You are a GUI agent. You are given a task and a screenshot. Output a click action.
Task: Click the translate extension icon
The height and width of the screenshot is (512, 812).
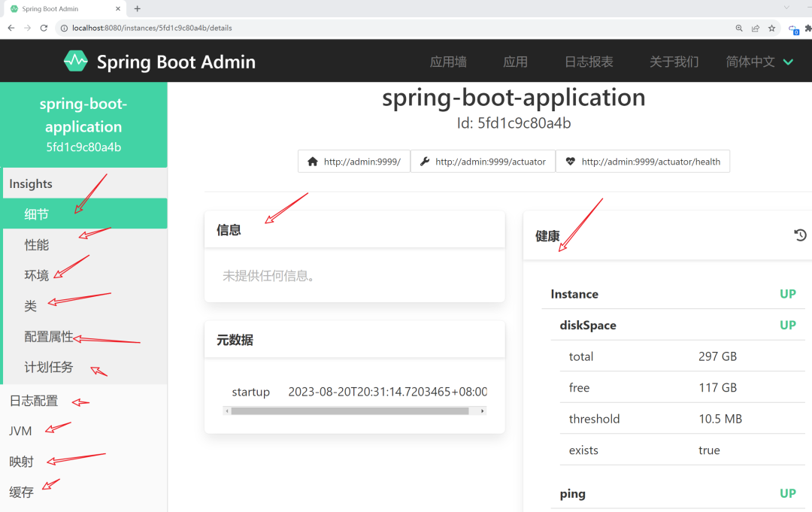(x=793, y=29)
